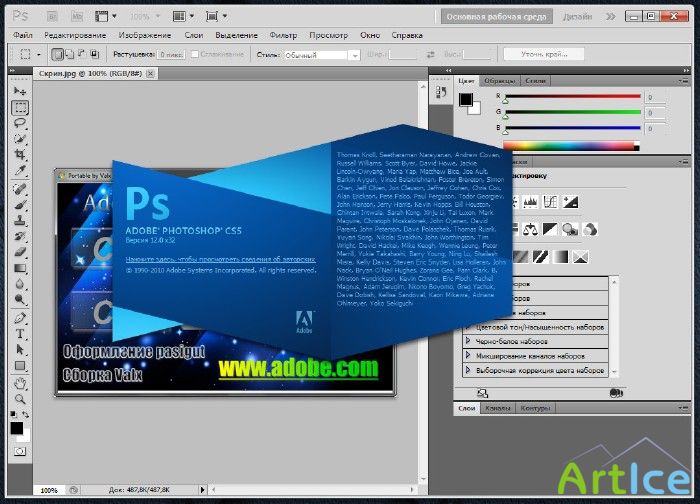Select the Dodge tool
The height and width of the screenshot is (504, 700).
[x=20, y=299]
